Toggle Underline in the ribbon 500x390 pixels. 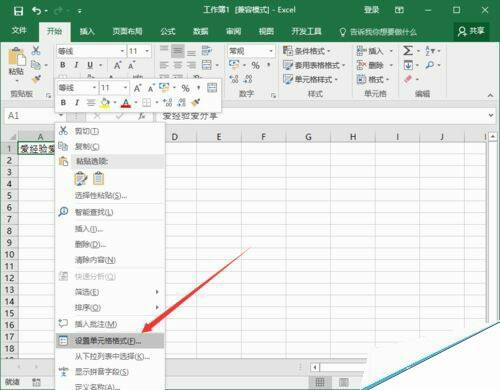pyautogui.click(x=90, y=65)
